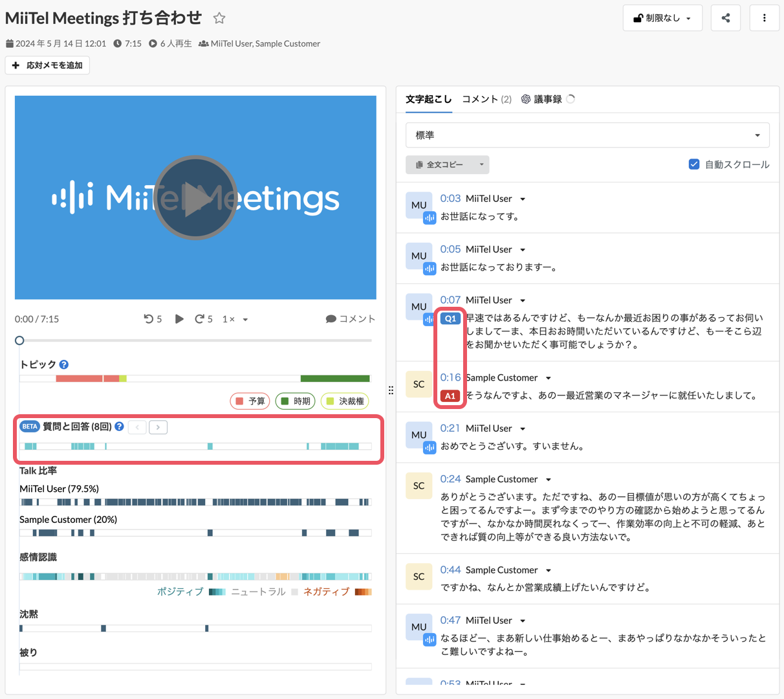Click the 沈黙 silence timeline bar
Viewport: 784px width, 699px height.
[x=195, y=628]
